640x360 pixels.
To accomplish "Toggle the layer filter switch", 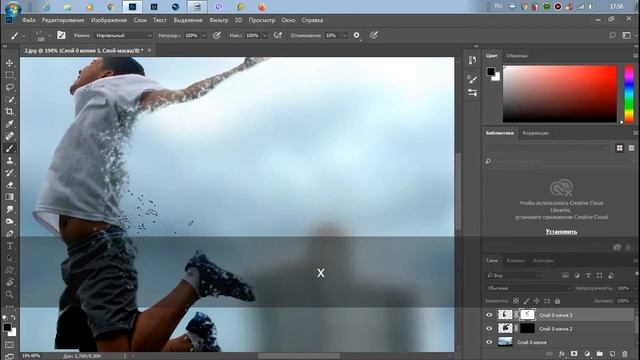I will coord(636,274).
